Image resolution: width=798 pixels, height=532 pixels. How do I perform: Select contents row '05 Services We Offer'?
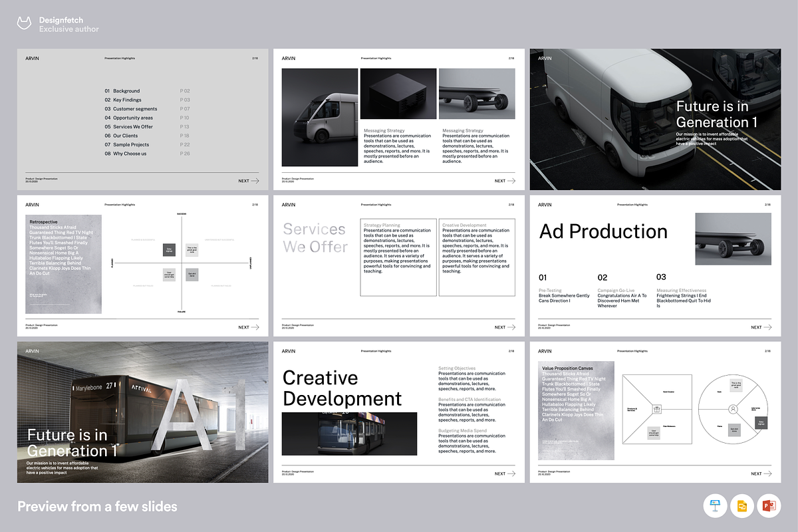point(148,126)
